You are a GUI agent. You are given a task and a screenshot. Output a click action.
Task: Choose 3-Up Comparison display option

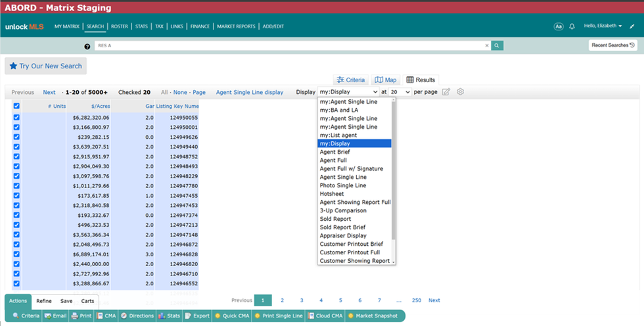354,210
